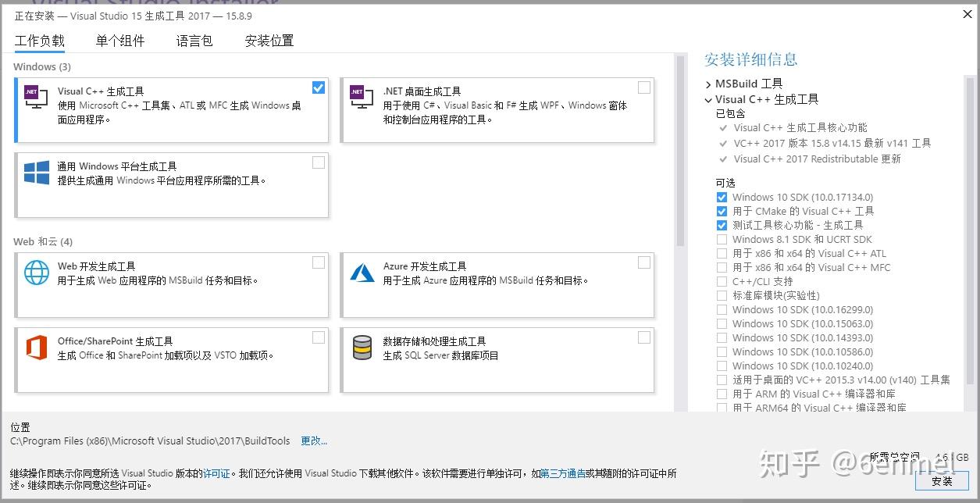Uncheck 测试工具核心功能 - 生成工具 option
Viewport: 980px width, 503px height.
[x=722, y=226]
